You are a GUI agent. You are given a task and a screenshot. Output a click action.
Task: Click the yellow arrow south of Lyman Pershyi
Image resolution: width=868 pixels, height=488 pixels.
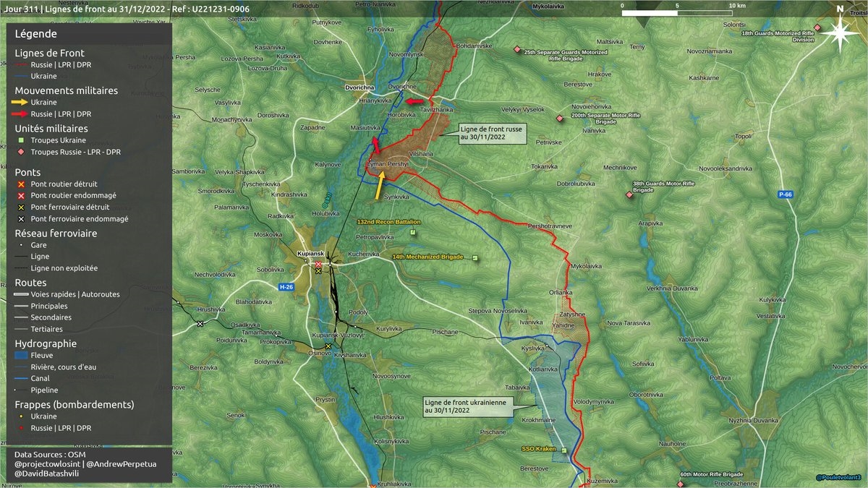pyautogui.click(x=379, y=185)
